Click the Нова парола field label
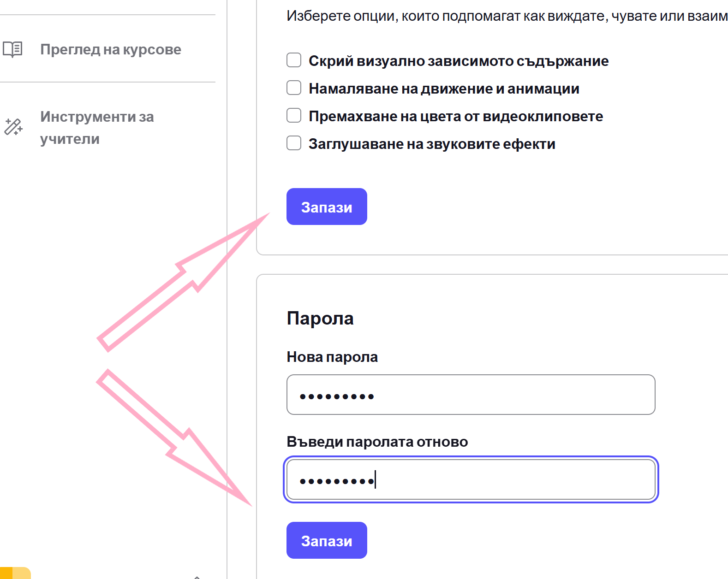The height and width of the screenshot is (579, 728). [x=332, y=357]
